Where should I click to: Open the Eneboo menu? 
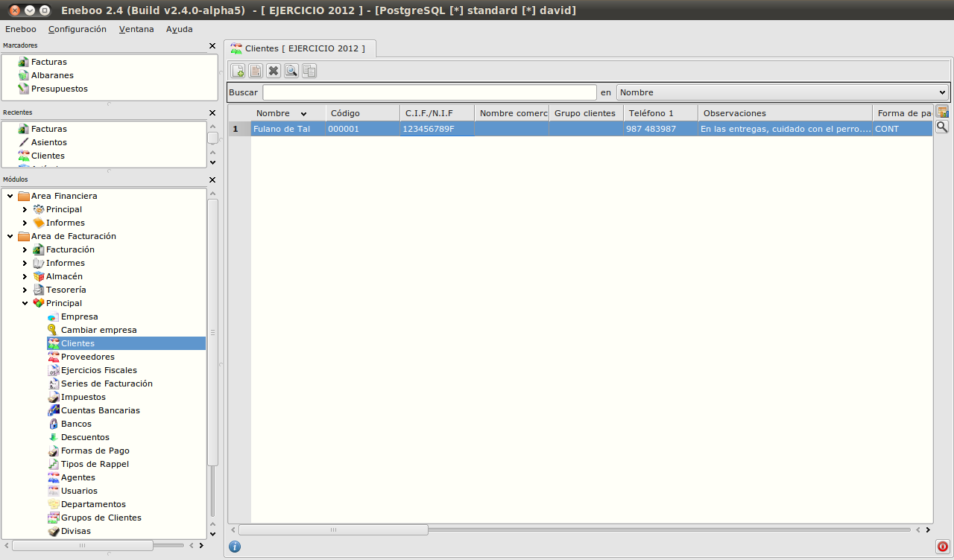[x=21, y=29]
